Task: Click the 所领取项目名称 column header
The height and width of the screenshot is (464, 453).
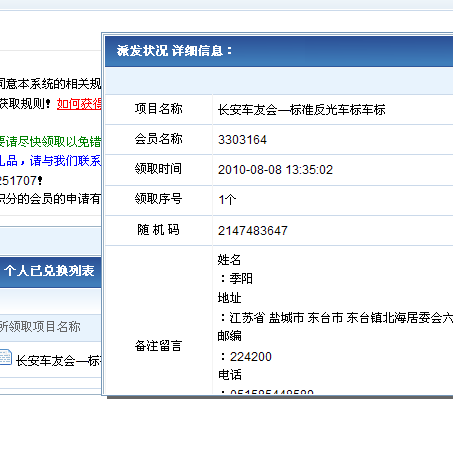Action: click(x=40, y=327)
